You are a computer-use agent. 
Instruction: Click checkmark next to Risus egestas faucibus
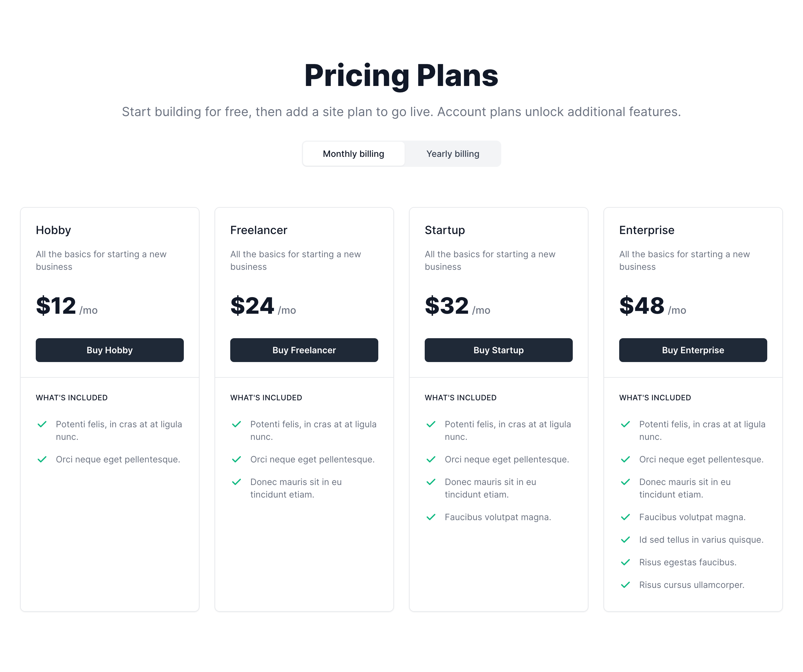[625, 562]
